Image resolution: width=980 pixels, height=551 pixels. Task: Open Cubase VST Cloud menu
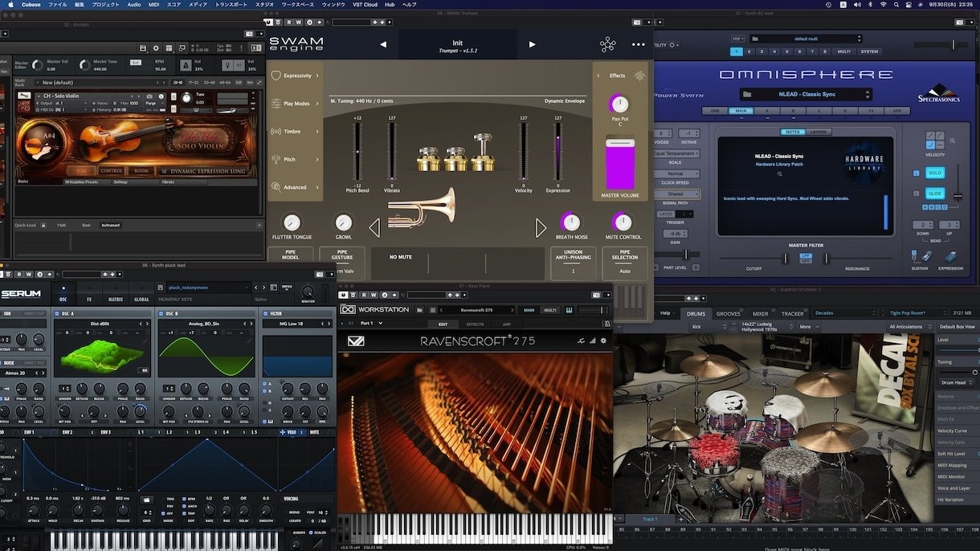[365, 4]
